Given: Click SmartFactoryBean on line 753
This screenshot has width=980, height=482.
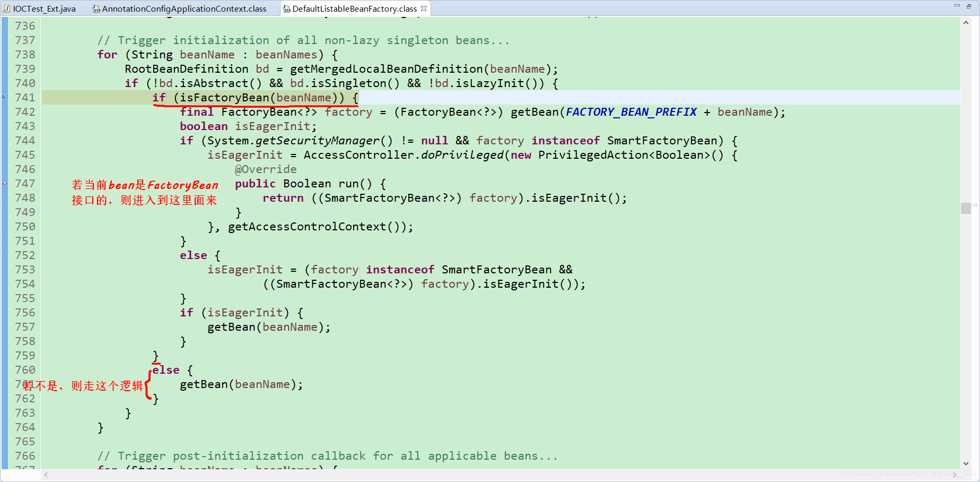Looking at the screenshot, I should [x=496, y=270].
